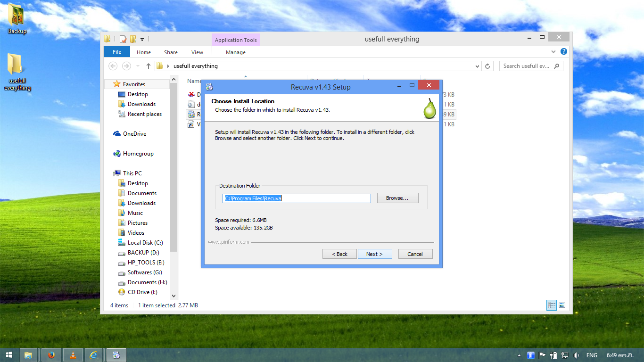Image resolution: width=644 pixels, height=362 pixels.
Task: Click the Browse... button in Recuva Setup
Action: (397, 198)
